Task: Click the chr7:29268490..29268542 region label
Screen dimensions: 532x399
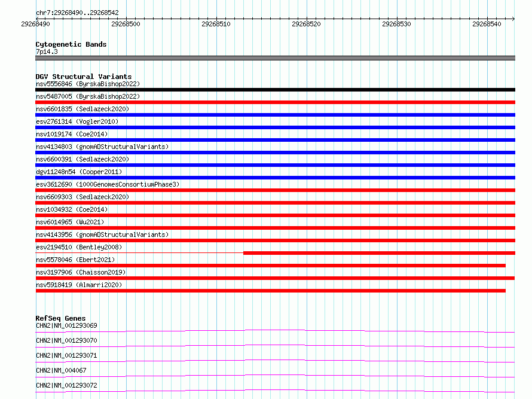Action: click(x=77, y=13)
